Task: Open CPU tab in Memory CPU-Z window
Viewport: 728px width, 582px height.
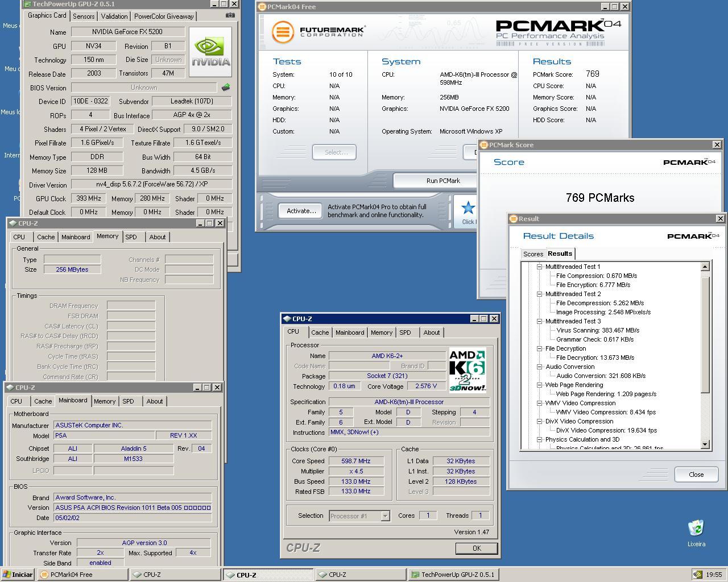Action: (19, 237)
